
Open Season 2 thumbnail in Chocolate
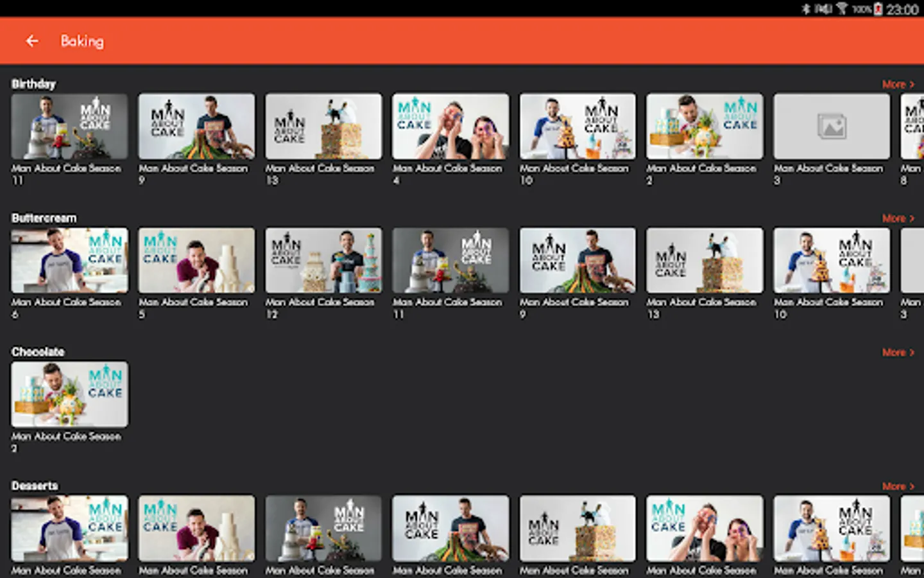(69, 394)
